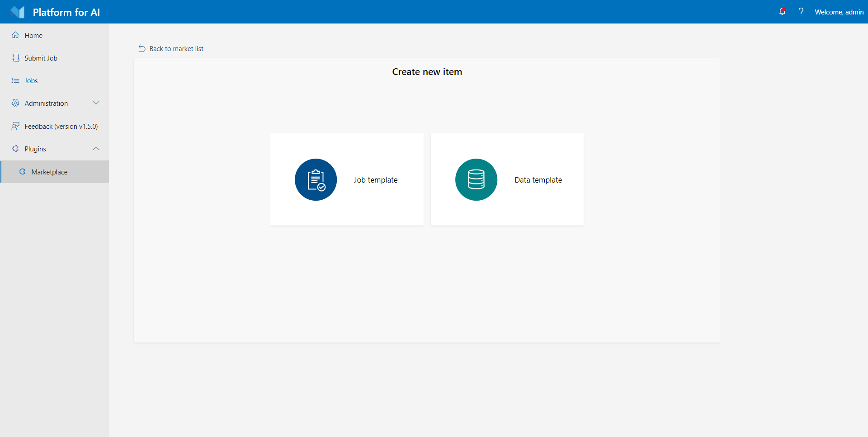Expand the Administration chevron
The width and height of the screenshot is (868, 437).
96,103
